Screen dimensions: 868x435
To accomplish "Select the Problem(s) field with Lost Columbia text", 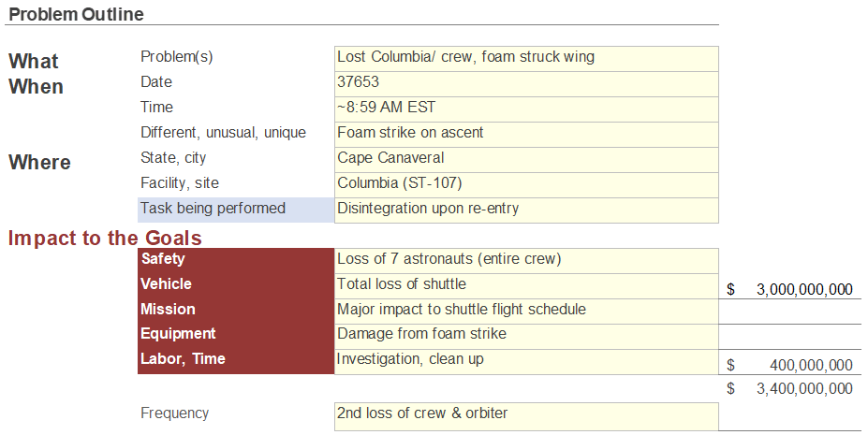I will (x=526, y=59).
